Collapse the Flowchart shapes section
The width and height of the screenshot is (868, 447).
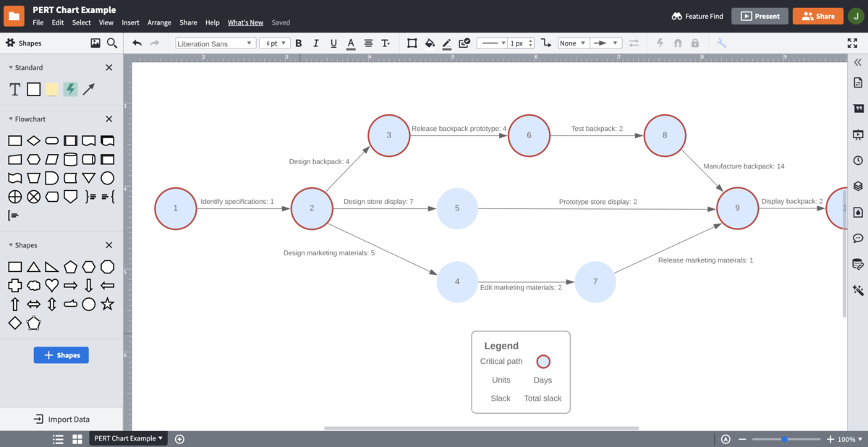tap(11, 119)
